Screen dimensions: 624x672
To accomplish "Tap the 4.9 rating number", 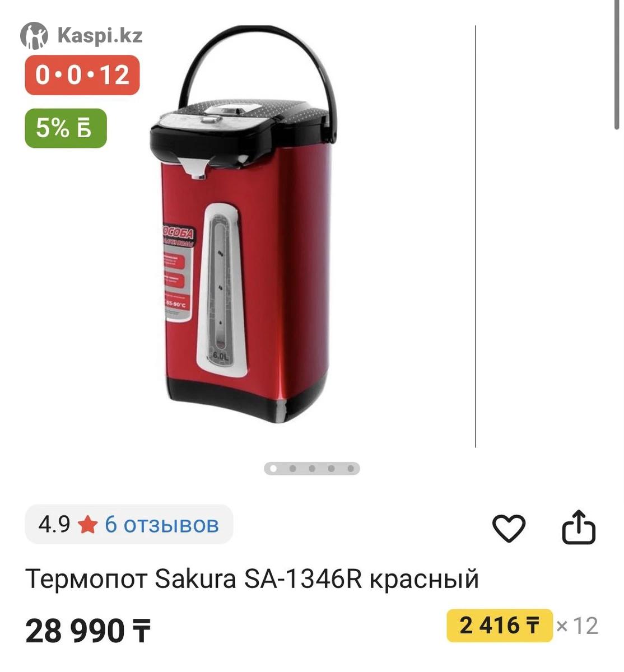I will [54, 525].
